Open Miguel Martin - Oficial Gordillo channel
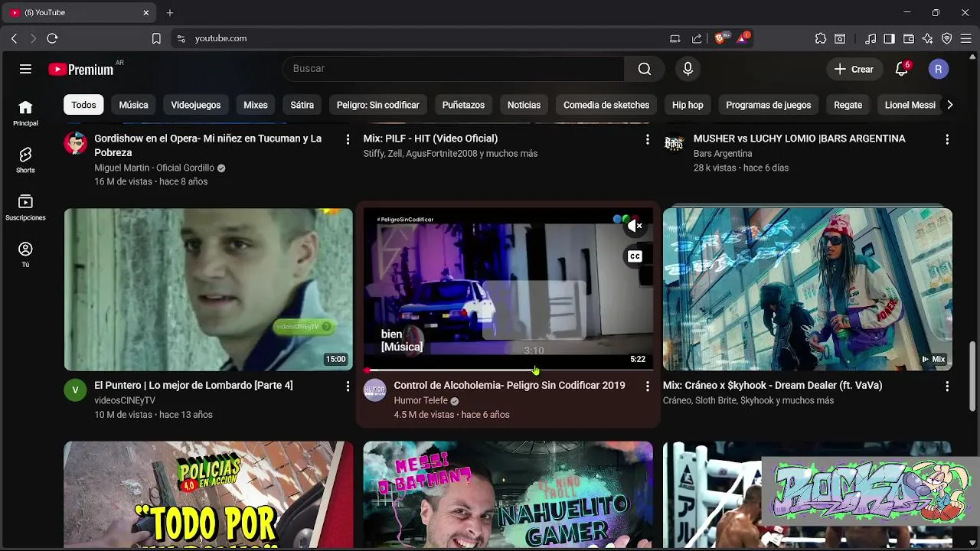This screenshot has width=980, height=551. pyautogui.click(x=154, y=168)
